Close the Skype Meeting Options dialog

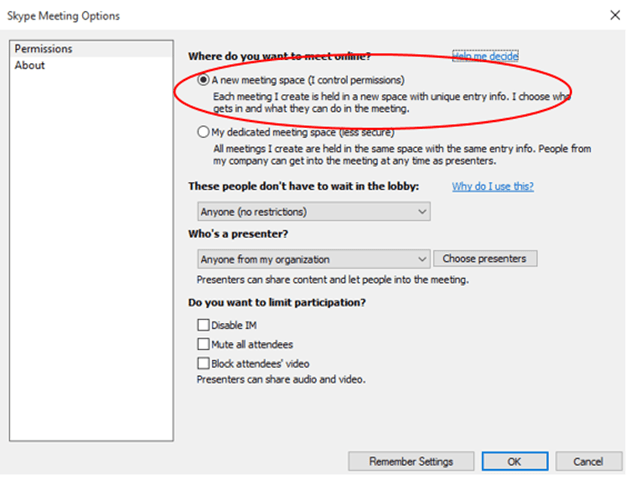[x=615, y=15]
